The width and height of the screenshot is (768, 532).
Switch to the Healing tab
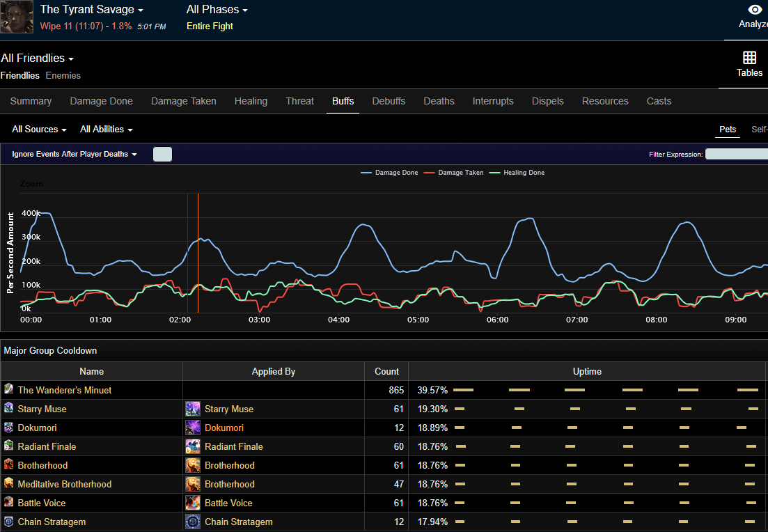point(251,101)
